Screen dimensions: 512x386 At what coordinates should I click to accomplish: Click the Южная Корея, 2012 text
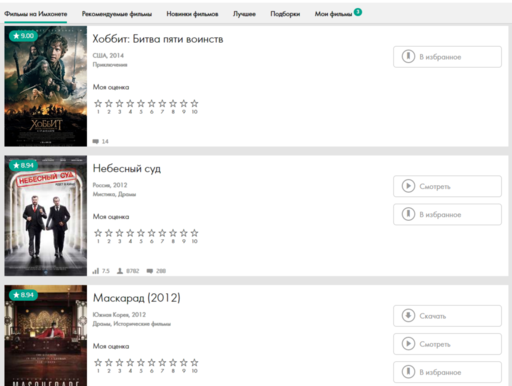click(x=119, y=315)
